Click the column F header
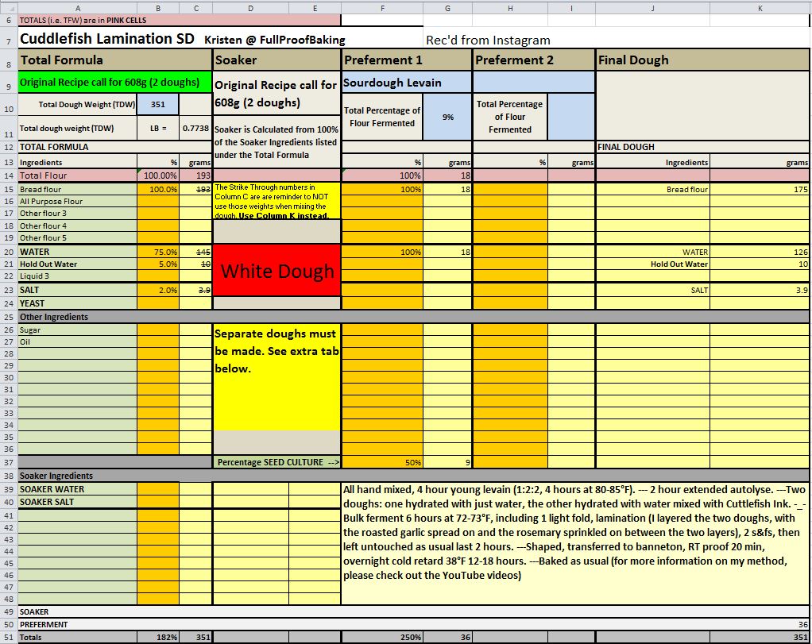The height and width of the screenshot is (644, 812). click(381, 7)
